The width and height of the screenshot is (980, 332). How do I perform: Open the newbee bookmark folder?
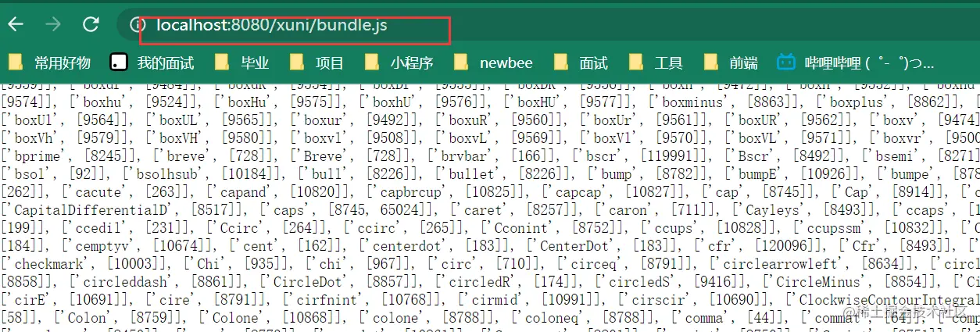click(492, 62)
